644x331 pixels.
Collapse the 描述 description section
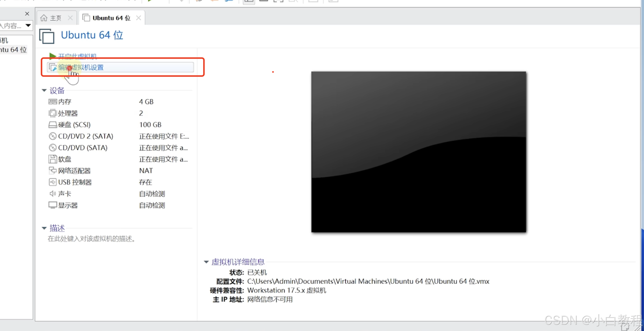[x=44, y=228]
